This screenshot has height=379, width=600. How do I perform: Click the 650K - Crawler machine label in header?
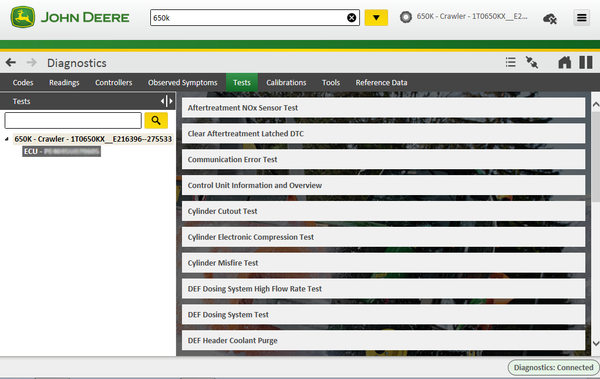472,16
